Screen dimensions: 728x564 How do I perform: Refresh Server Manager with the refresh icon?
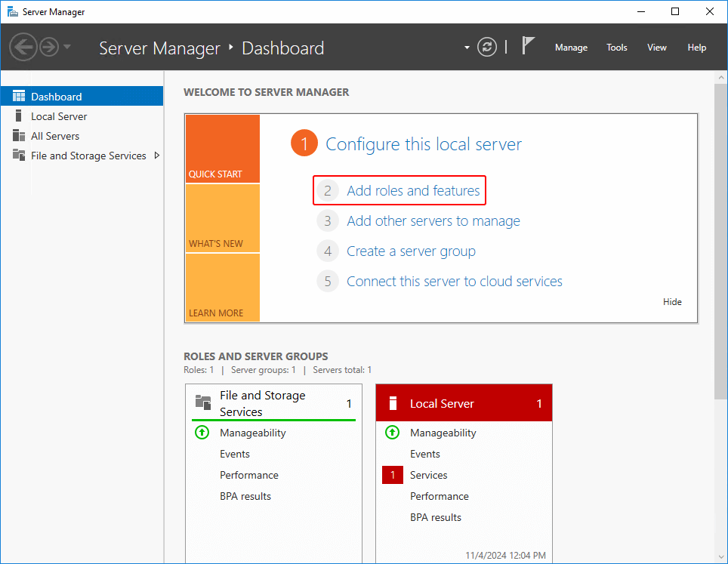486,47
